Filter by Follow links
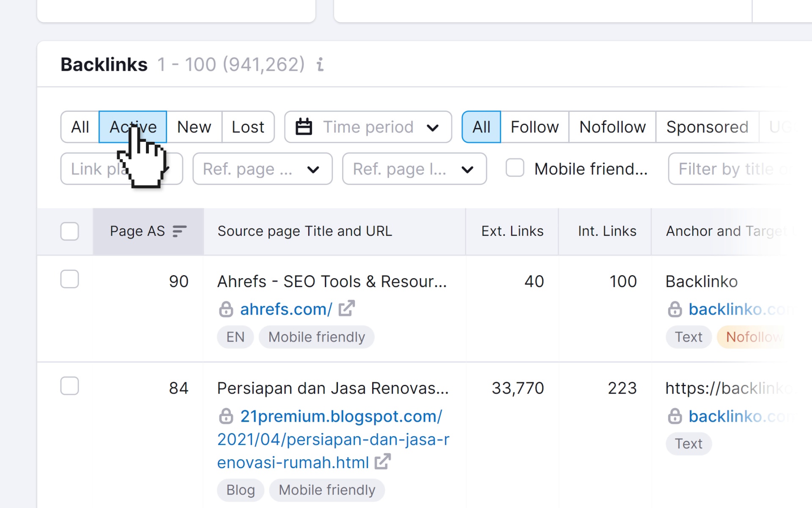 [x=535, y=127]
